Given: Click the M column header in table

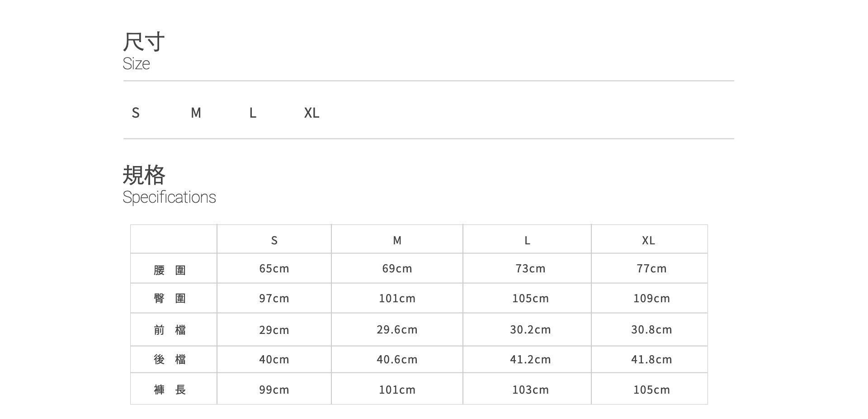Looking at the screenshot, I should click(x=397, y=240).
